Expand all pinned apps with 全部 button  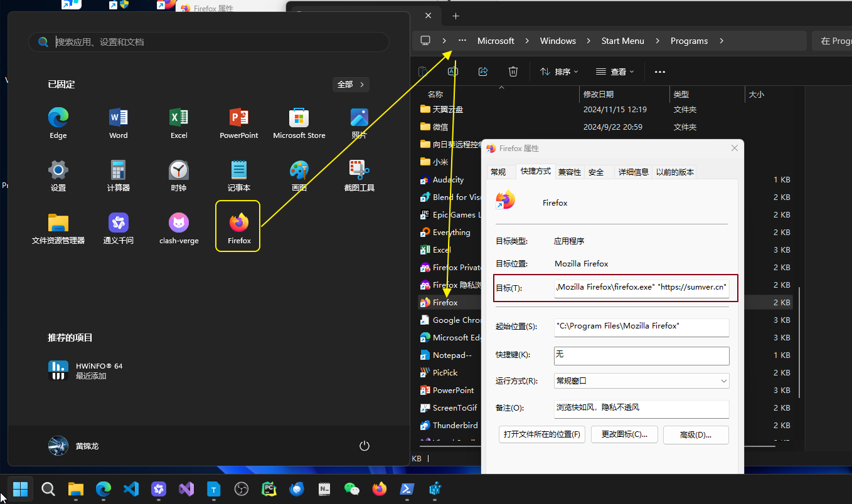coord(351,84)
